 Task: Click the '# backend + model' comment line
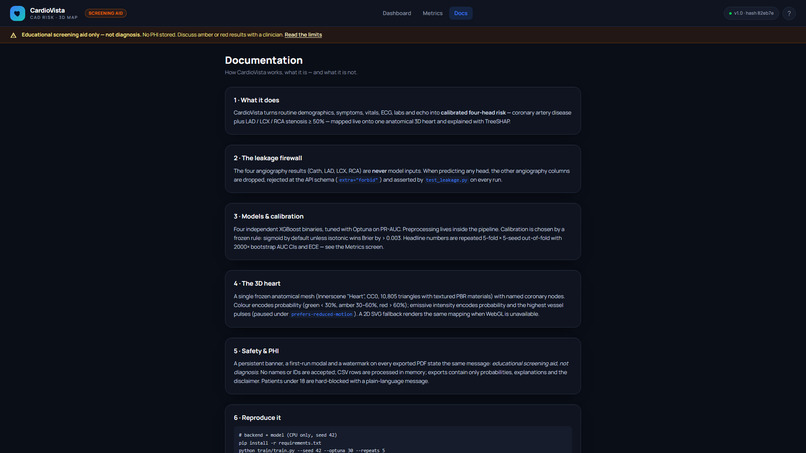click(288, 435)
